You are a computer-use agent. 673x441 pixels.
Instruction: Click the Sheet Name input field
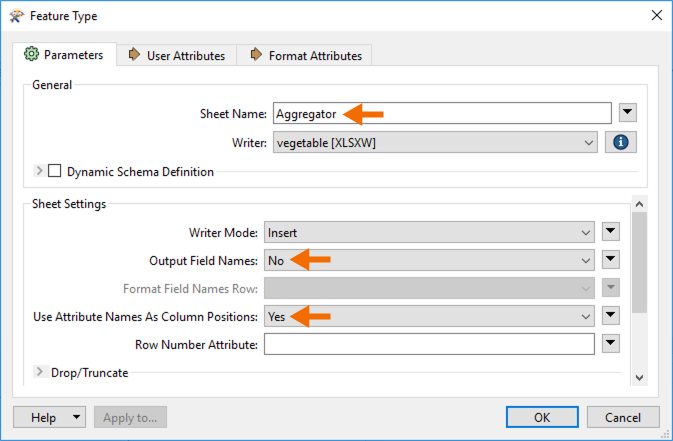coord(442,113)
